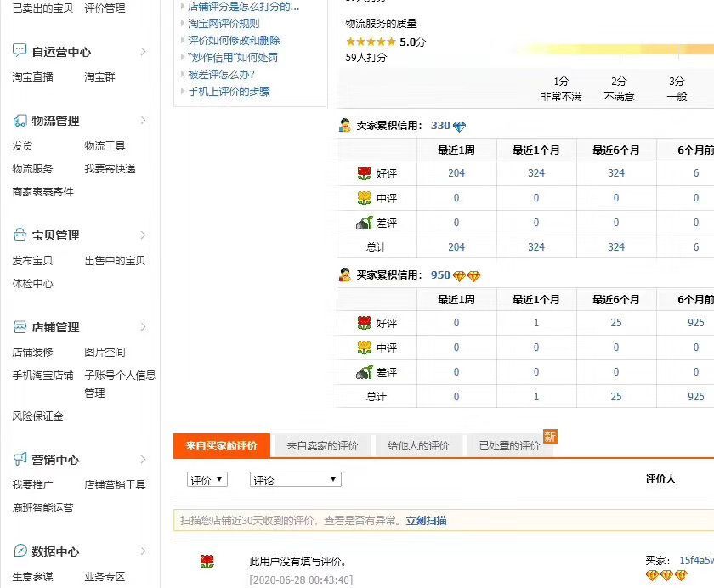The width and height of the screenshot is (714, 588).
Task: Switch to the 已处置的评价 tab
Action: point(509,445)
